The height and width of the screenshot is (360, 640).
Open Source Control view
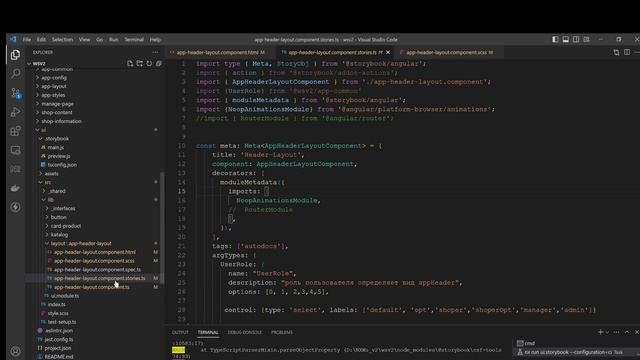click(16, 93)
